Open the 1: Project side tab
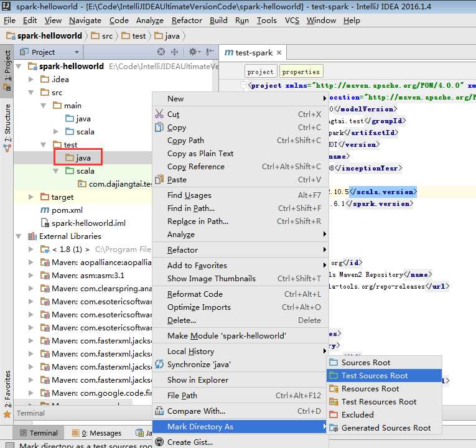This screenshot has height=448, width=476. 7,70
